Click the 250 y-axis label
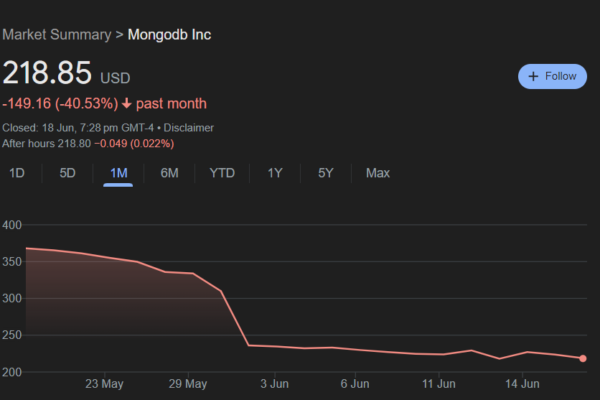600x400 pixels. tap(12, 335)
